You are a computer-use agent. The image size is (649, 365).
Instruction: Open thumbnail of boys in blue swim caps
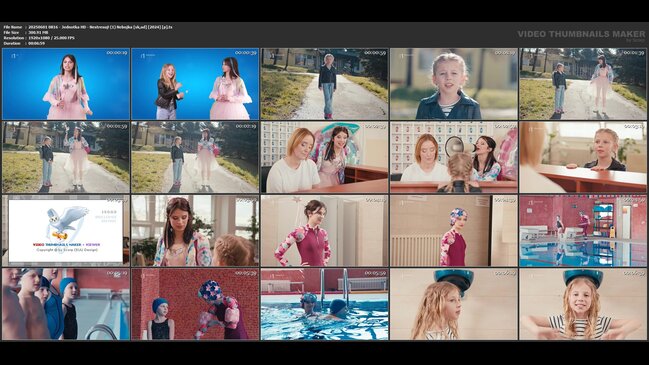click(66, 304)
